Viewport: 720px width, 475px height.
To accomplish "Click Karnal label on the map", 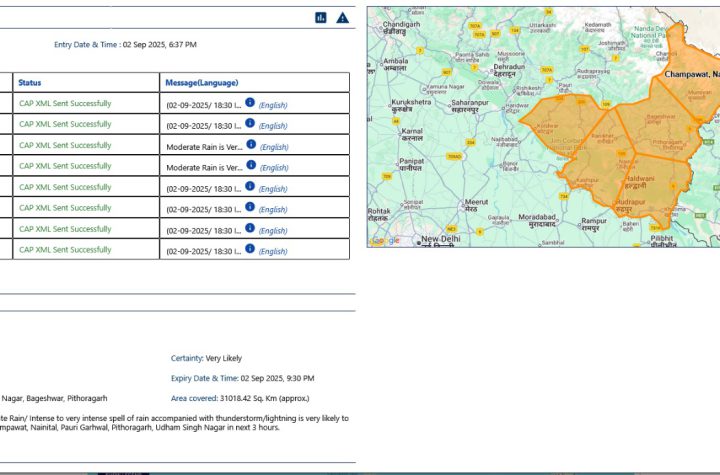I will (411, 135).
